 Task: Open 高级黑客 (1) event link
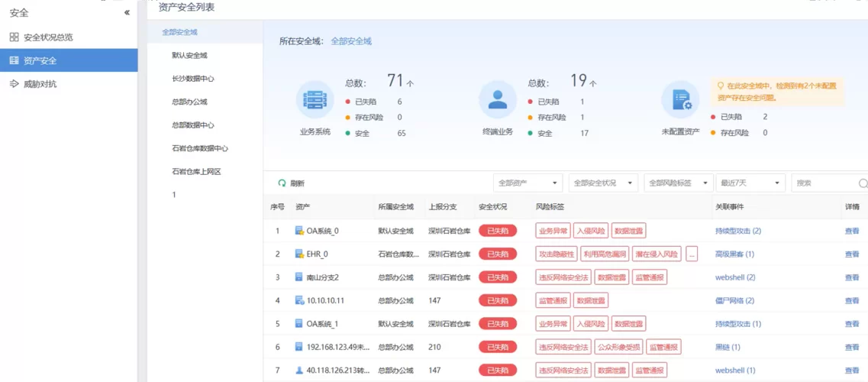(x=734, y=254)
